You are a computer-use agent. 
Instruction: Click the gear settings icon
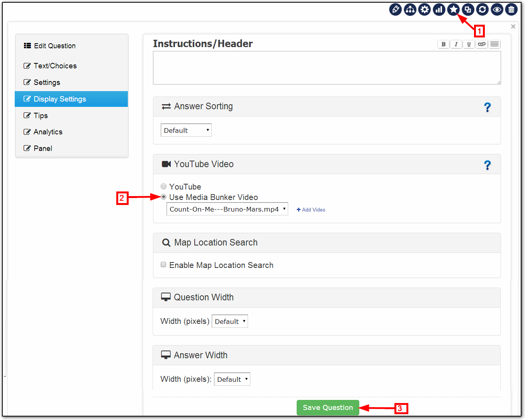[425, 9]
